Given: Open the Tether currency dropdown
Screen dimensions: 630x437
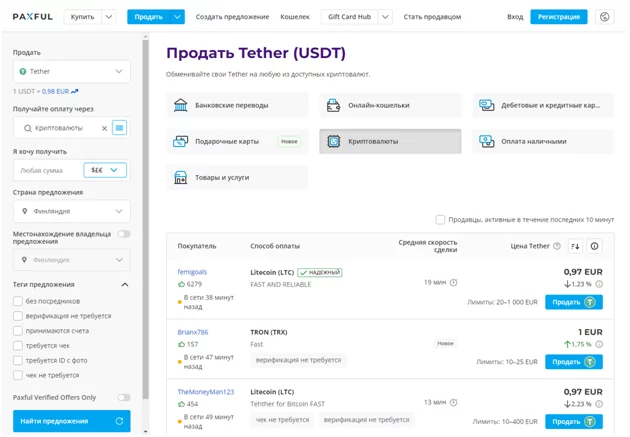Looking at the screenshot, I should [x=72, y=72].
